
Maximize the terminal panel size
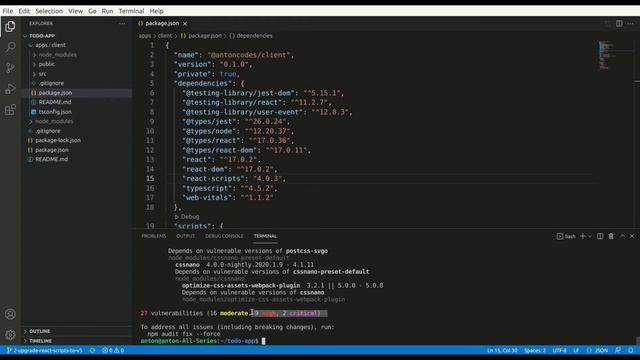point(622,236)
